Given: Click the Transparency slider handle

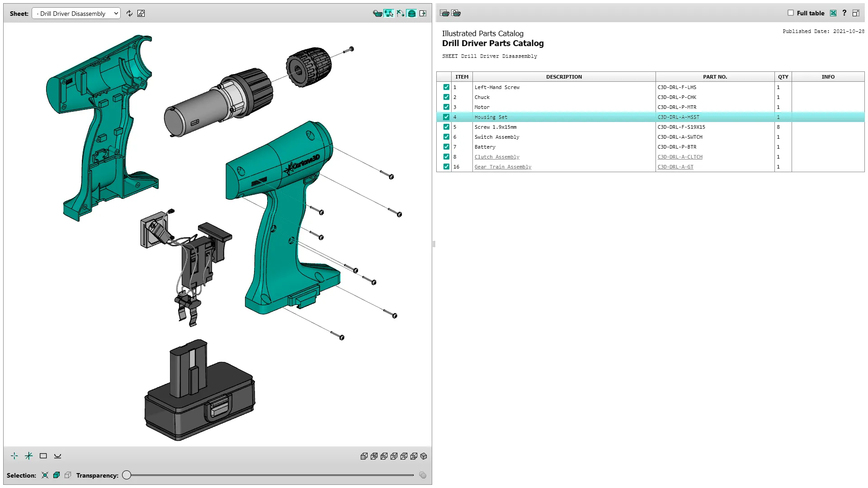Looking at the screenshot, I should 127,475.
